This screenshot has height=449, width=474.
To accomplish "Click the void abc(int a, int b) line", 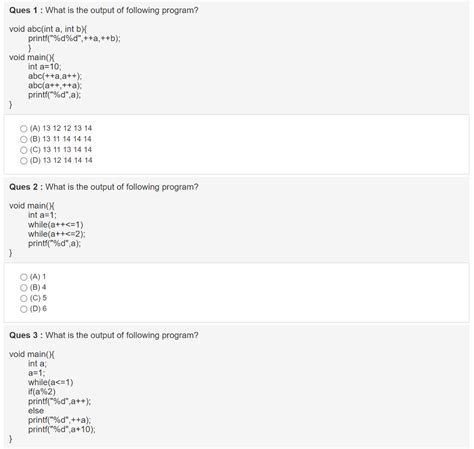I will pyautogui.click(x=48, y=29).
